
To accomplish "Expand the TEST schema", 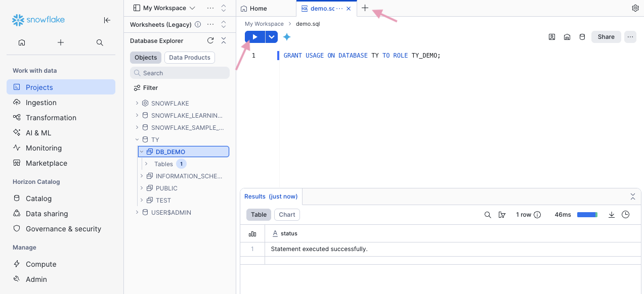I will click(142, 200).
